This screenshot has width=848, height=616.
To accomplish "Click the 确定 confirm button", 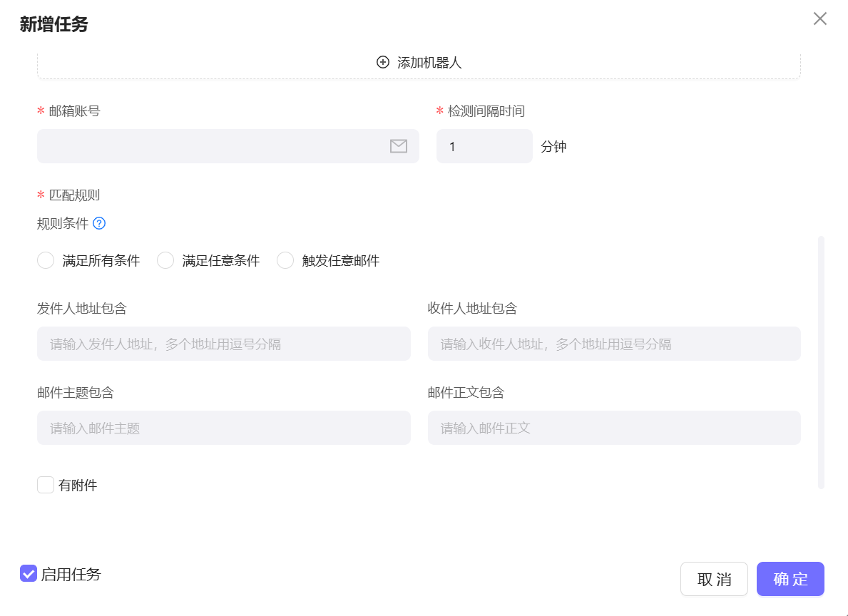I will click(x=790, y=579).
